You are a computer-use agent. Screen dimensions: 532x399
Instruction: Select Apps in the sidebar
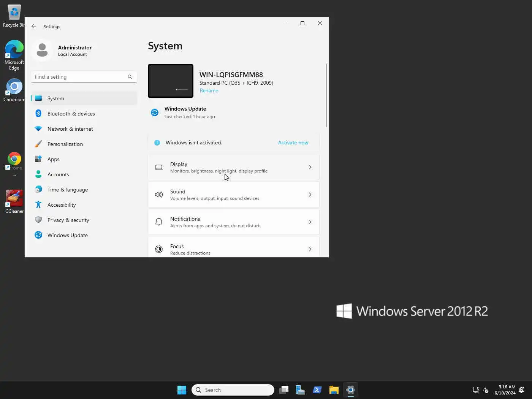coord(84,159)
